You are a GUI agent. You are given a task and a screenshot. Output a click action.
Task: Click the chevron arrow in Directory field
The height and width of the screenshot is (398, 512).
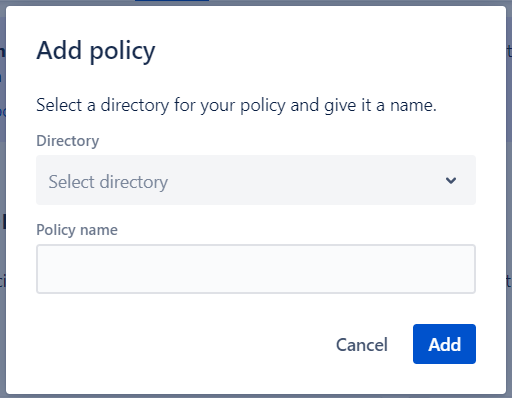coord(451,180)
